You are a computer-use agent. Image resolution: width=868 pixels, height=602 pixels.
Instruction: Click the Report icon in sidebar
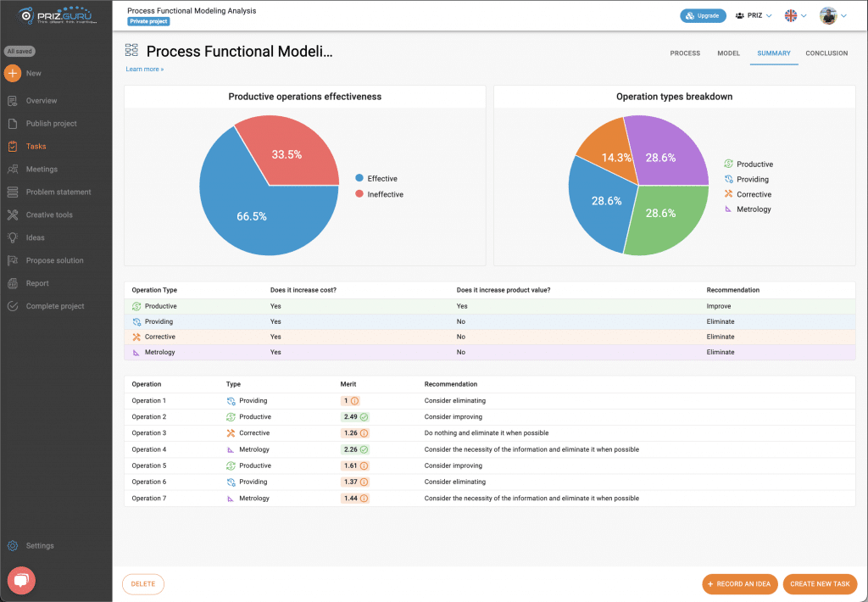(13, 283)
